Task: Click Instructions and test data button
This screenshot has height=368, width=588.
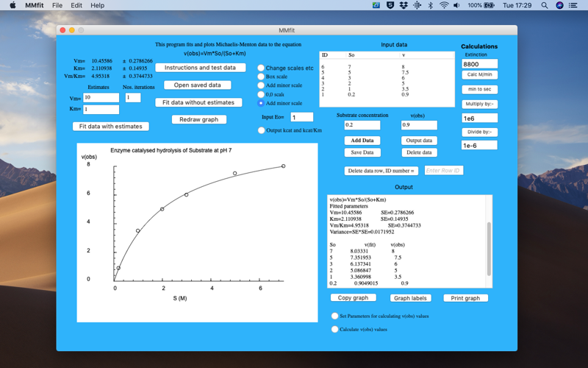Action: pyautogui.click(x=200, y=68)
